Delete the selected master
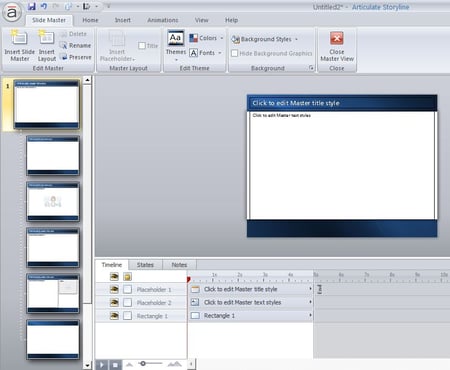The height and width of the screenshot is (370, 450). (x=73, y=34)
